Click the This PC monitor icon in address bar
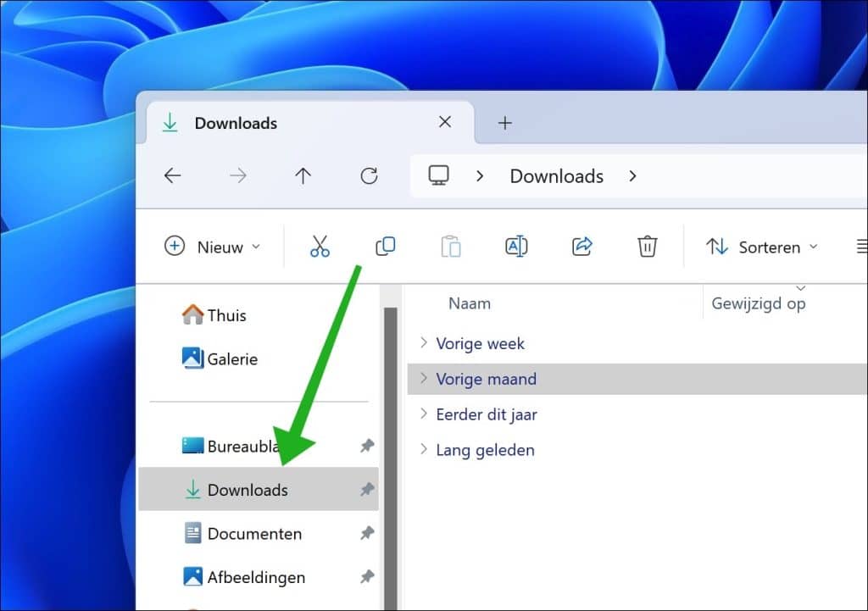The image size is (868, 611). click(438, 175)
